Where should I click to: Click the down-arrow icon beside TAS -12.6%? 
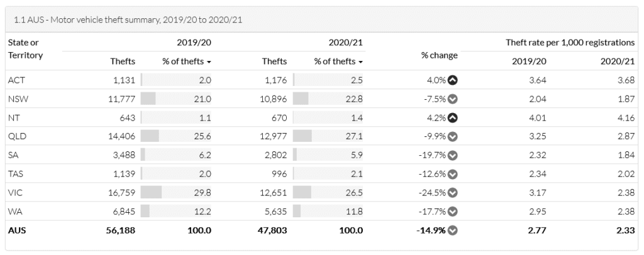(452, 174)
